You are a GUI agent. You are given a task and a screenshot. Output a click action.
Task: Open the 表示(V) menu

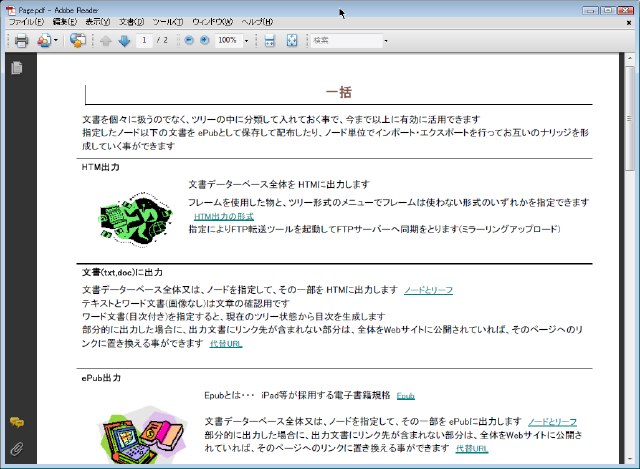point(98,22)
